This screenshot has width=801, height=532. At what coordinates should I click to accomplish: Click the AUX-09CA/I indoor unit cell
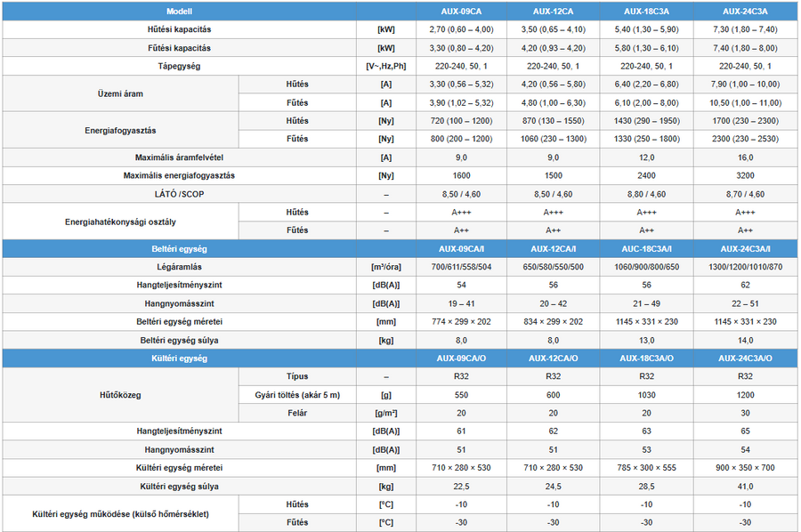pos(461,248)
